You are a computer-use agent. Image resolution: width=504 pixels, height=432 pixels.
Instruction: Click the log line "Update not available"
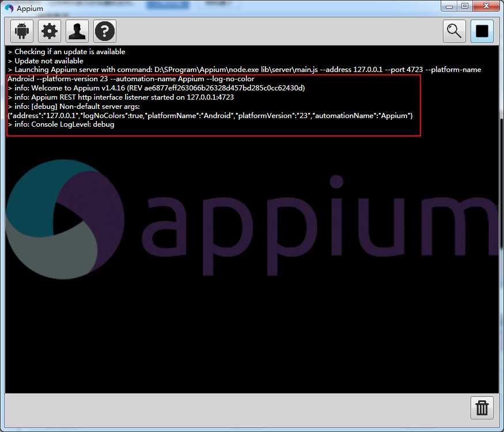46,60
